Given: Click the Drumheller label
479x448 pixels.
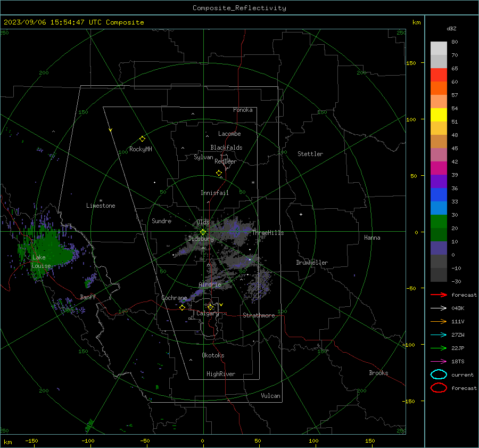Looking at the screenshot, I should (312, 263).
